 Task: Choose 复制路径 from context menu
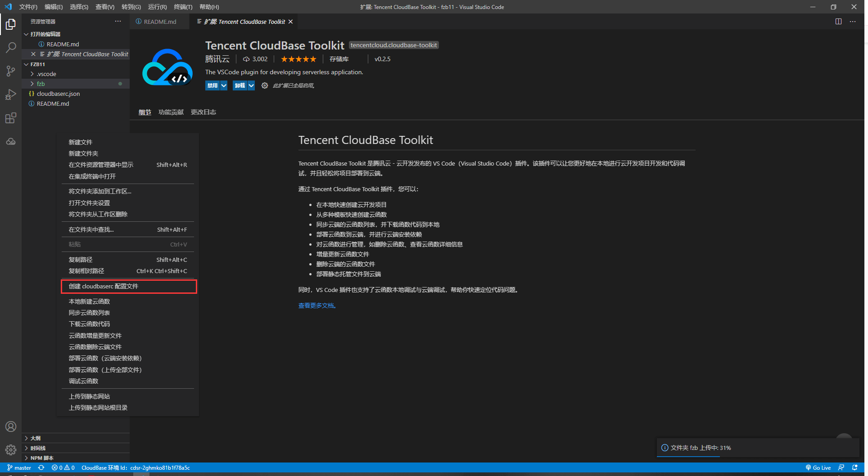(129, 260)
